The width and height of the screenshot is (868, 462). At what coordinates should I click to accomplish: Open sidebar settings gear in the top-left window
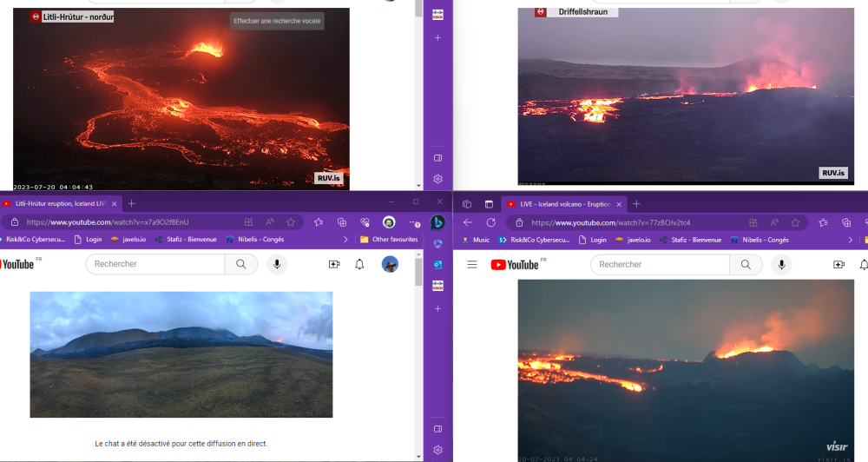point(438,179)
